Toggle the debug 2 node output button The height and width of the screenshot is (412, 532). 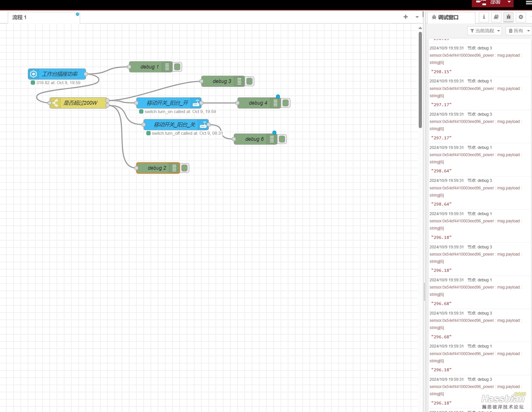point(185,168)
